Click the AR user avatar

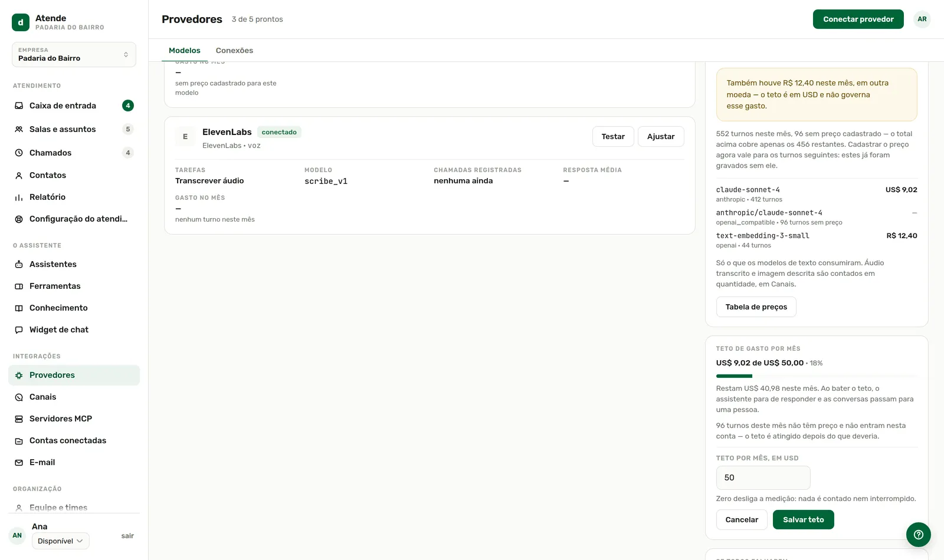(x=922, y=19)
